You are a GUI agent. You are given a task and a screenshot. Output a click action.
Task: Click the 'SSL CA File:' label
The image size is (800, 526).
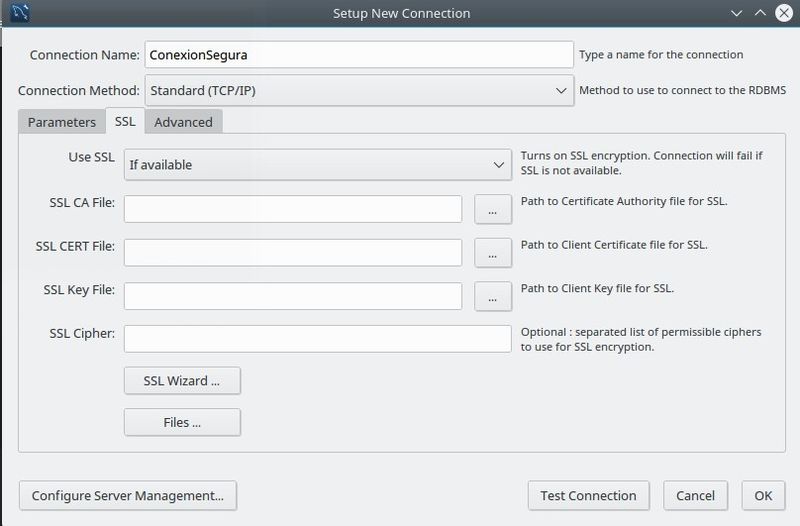click(82, 203)
